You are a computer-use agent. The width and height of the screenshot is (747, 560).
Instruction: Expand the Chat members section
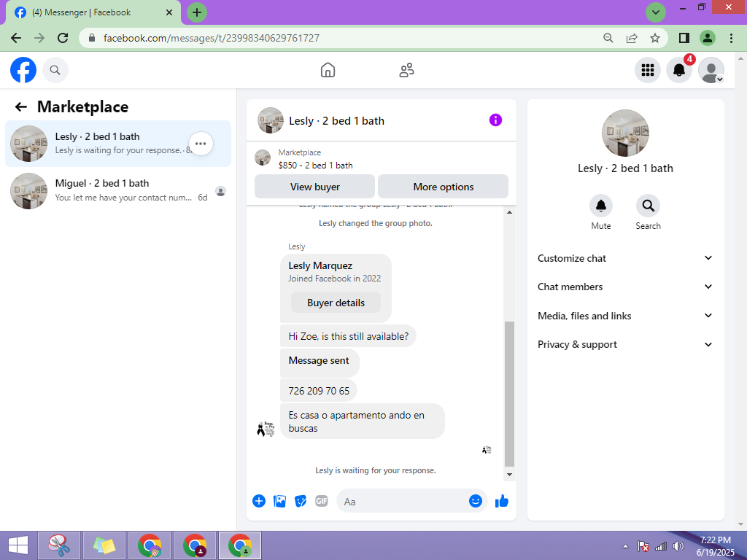625,287
